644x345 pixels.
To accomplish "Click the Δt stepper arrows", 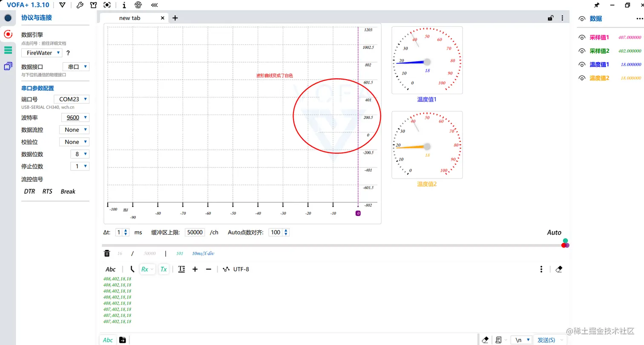I will click(x=126, y=233).
